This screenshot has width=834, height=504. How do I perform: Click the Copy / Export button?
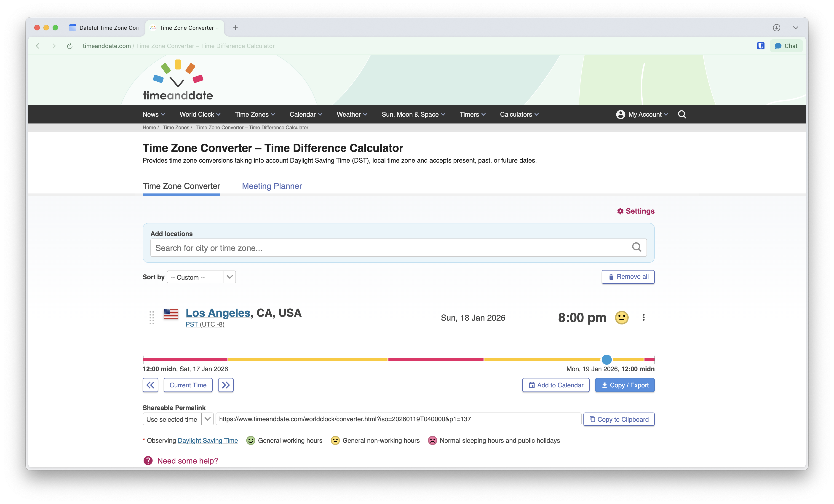pyautogui.click(x=625, y=385)
